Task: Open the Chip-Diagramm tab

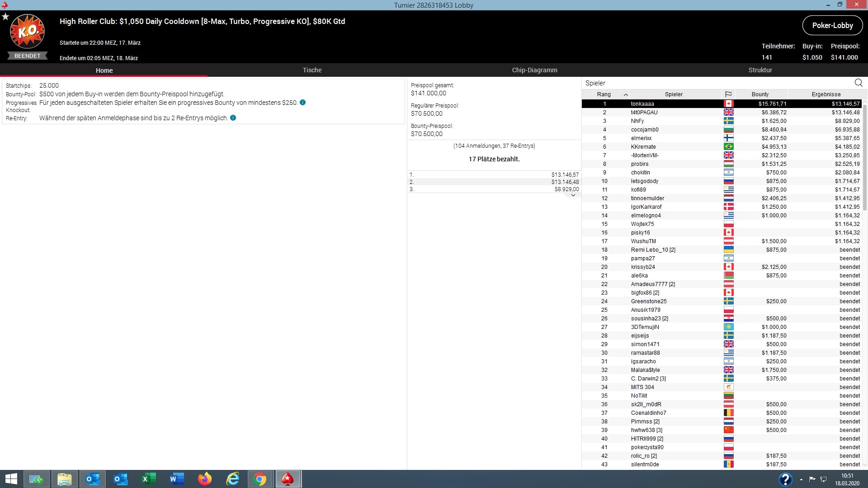Action: click(534, 70)
